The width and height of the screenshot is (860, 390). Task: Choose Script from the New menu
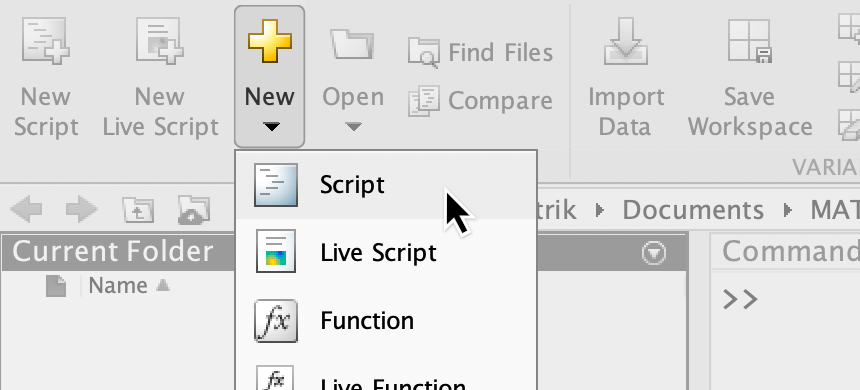tap(386, 185)
